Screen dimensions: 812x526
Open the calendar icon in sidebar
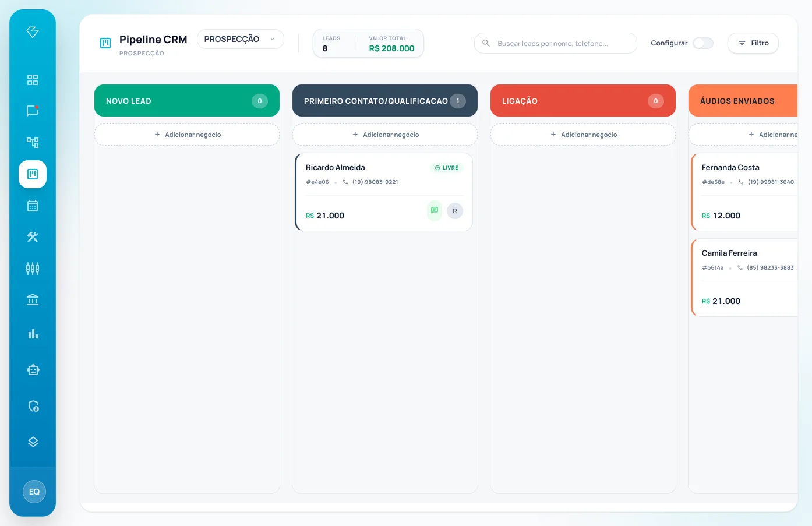(x=33, y=206)
